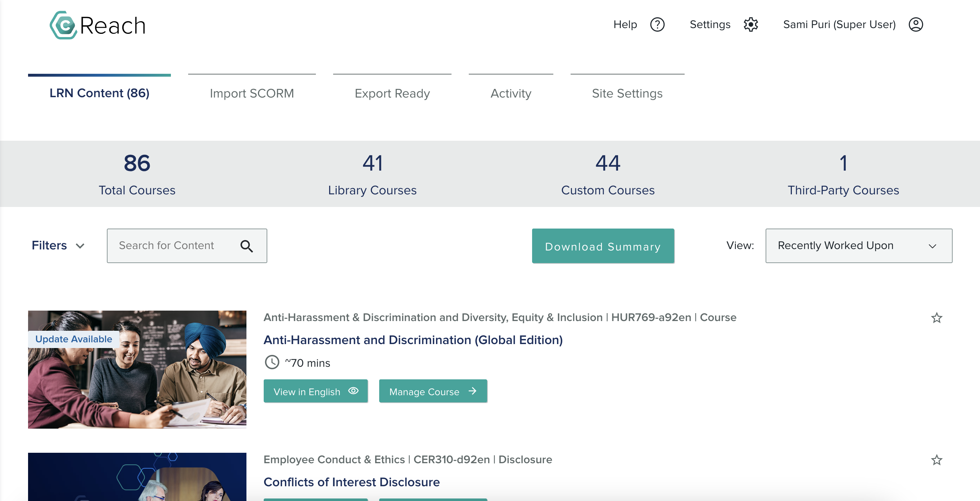Open Anti-Harassment and Discrimination (Global Edition)
The width and height of the screenshot is (980, 501).
413,340
